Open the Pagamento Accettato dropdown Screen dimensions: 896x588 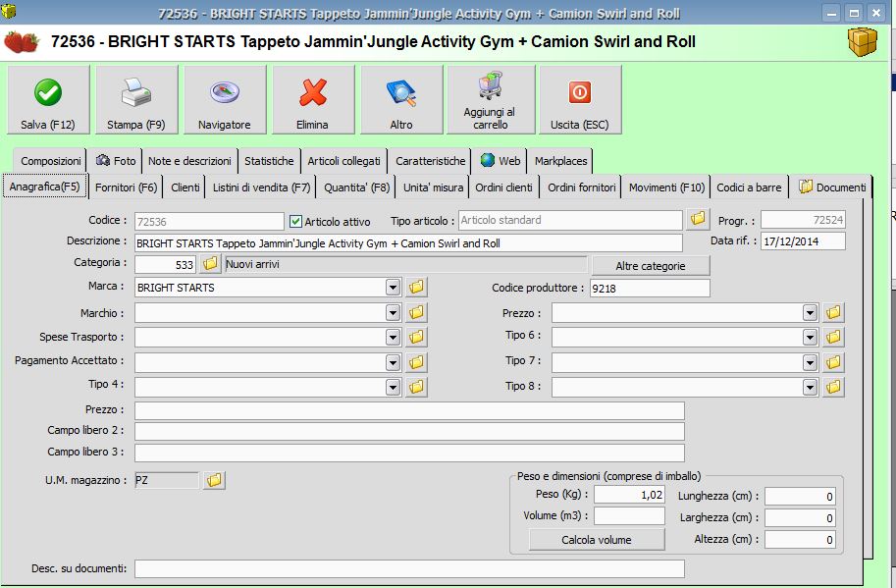(393, 361)
